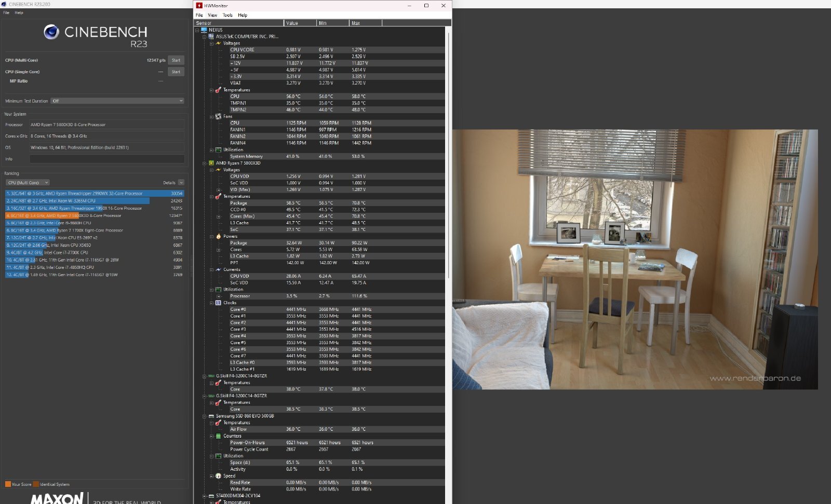Click the motherboard Temperatures thermometer icon
The height and width of the screenshot is (504, 831).
point(218,90)
